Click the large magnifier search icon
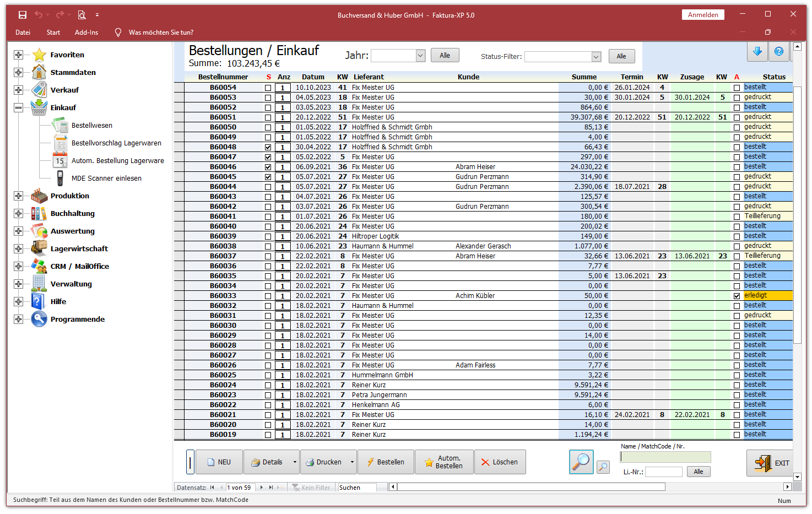Screen dimensions: 812x514 click(x=581, y=462)
